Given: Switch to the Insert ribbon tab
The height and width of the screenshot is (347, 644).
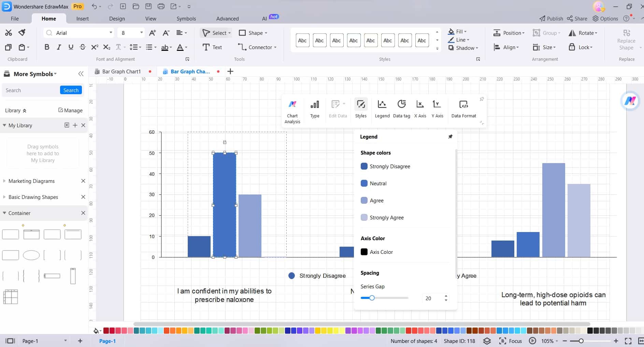Looking at the screenshot, I should 83,18.
